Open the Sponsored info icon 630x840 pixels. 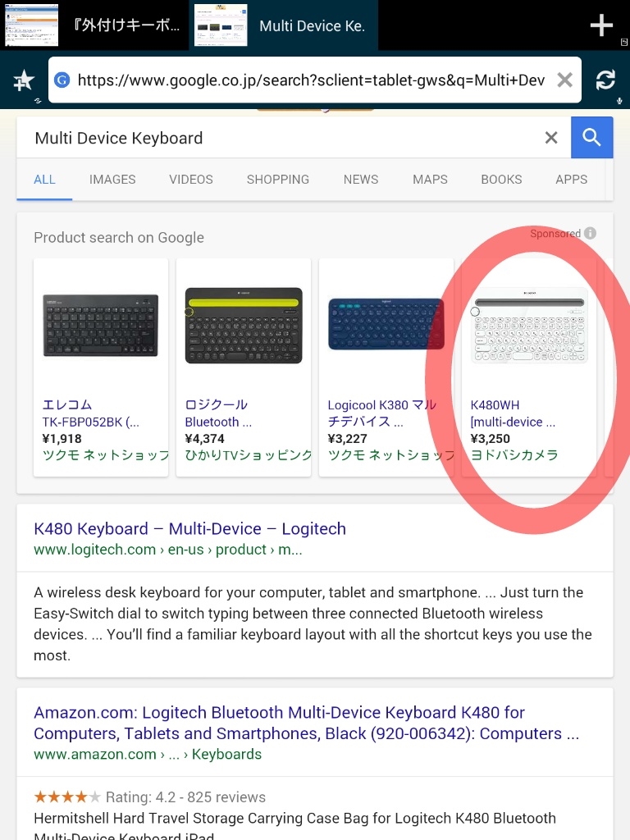pyautogui.click(x=590, y=234)
